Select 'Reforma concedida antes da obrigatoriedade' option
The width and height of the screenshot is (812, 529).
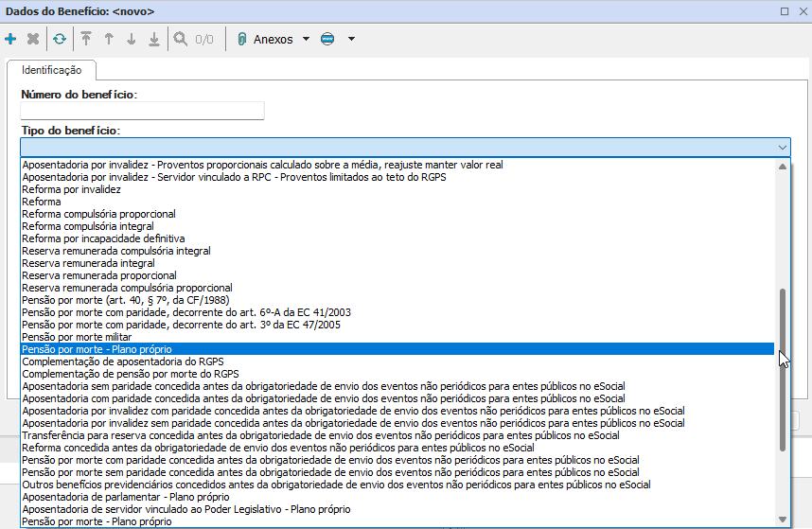pos(397,448)
